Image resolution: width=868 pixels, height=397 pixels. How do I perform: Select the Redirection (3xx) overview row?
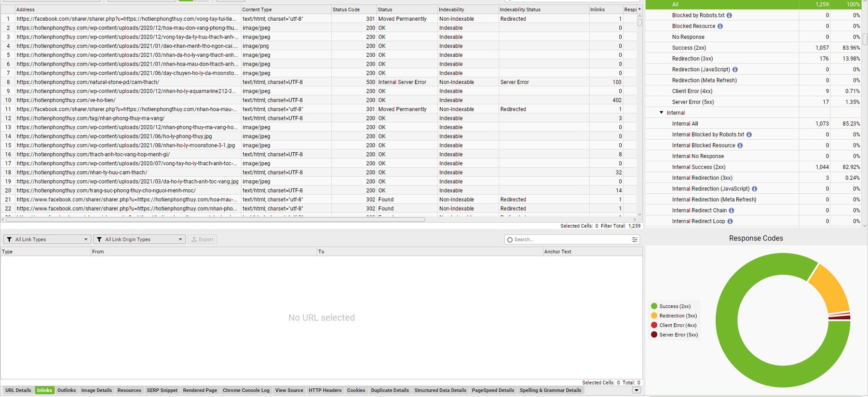click(x=753, y=59)
